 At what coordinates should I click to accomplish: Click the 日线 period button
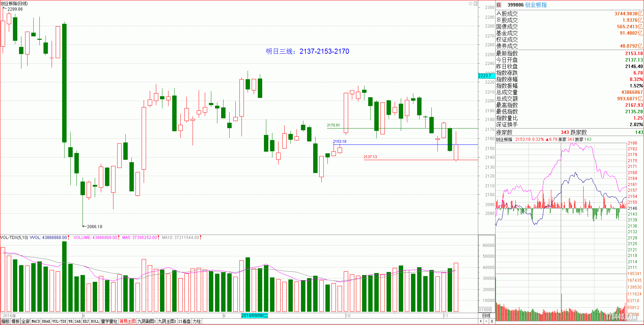point(486,315)
